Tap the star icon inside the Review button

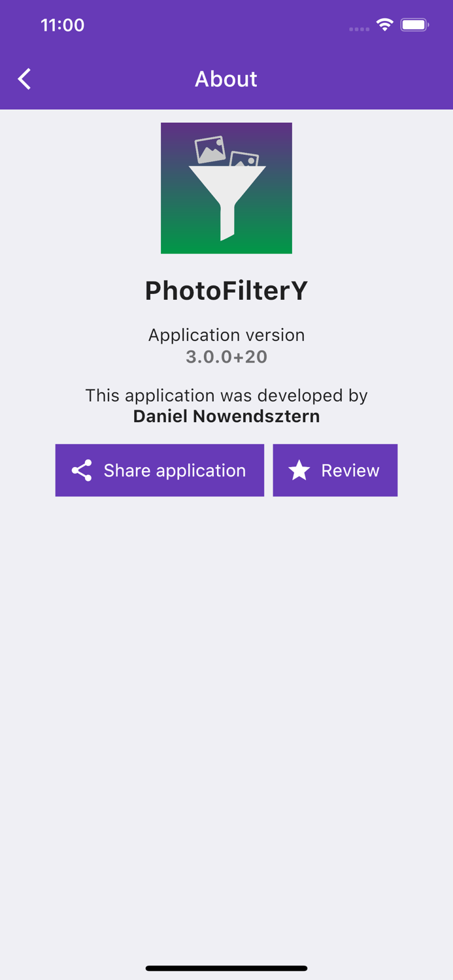(x=299, y=470)
